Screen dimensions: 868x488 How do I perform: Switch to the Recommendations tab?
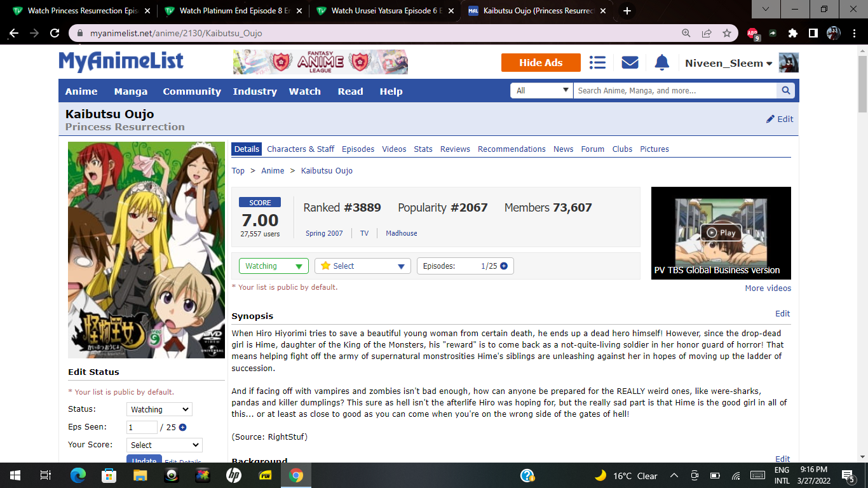pyautogui.click(x=512, y=149)
